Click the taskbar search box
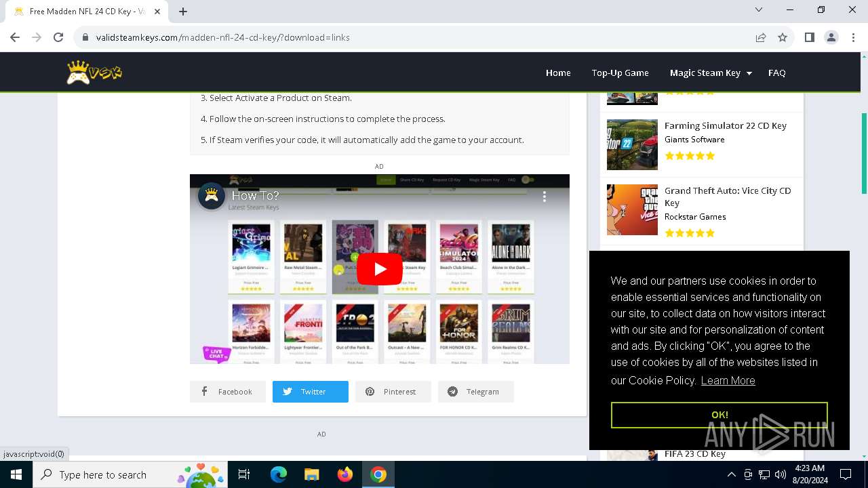Screen dimensions: 868x488 [x=130, y=474]
